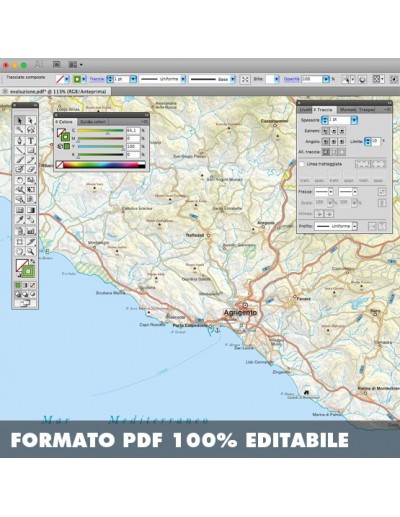
Task: Open the Stile dropdown in control bar
Action: tap(277, 79)
